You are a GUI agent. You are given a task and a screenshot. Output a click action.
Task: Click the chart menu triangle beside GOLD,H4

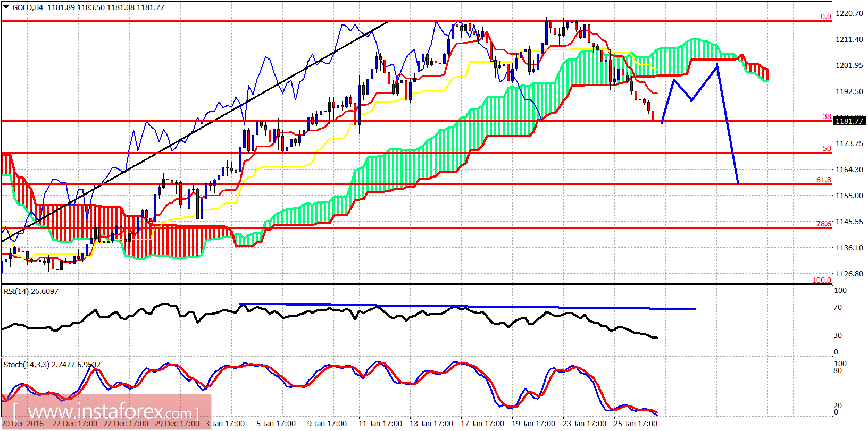[x=6, y=7]
